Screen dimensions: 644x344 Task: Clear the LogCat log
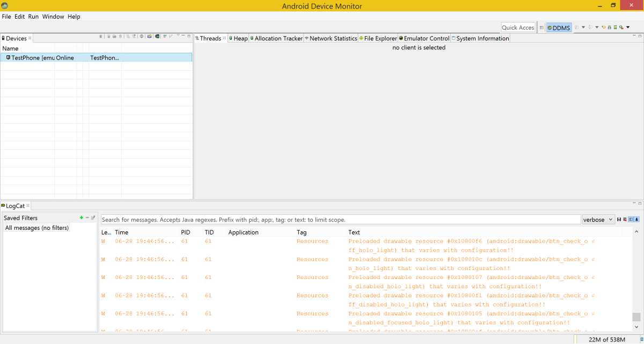(x=625, y=219)
